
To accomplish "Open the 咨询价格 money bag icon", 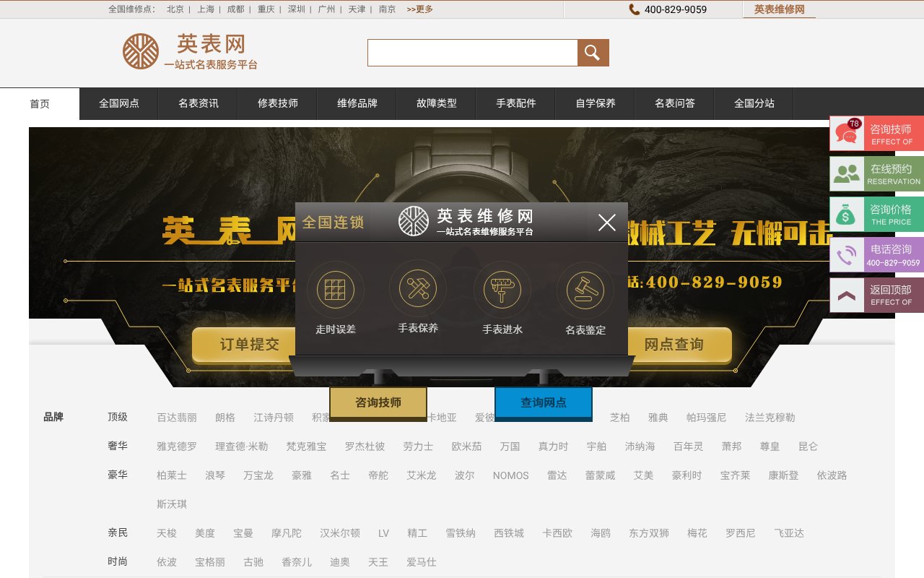I will point(845,214).
